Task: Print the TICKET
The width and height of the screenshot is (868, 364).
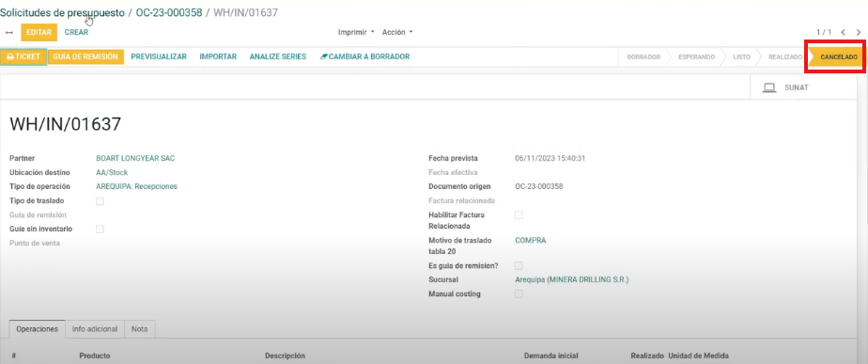Action: (x=23, y=56)
